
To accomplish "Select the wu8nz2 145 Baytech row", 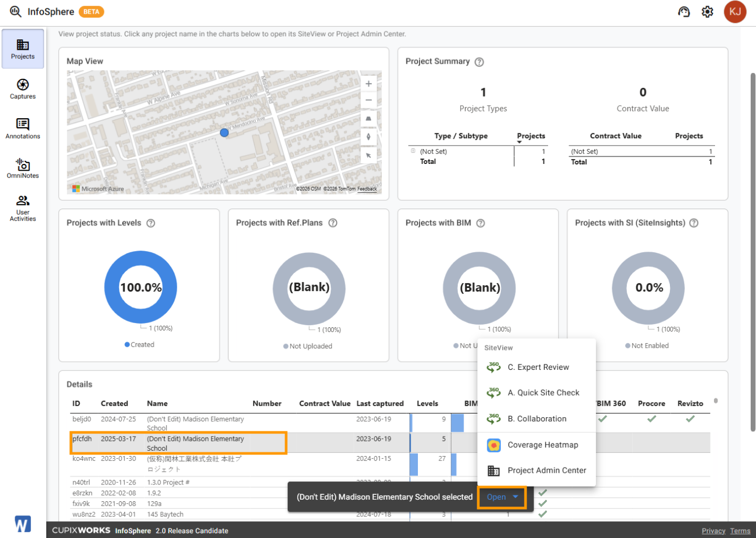I will click(x=391, y=514).
